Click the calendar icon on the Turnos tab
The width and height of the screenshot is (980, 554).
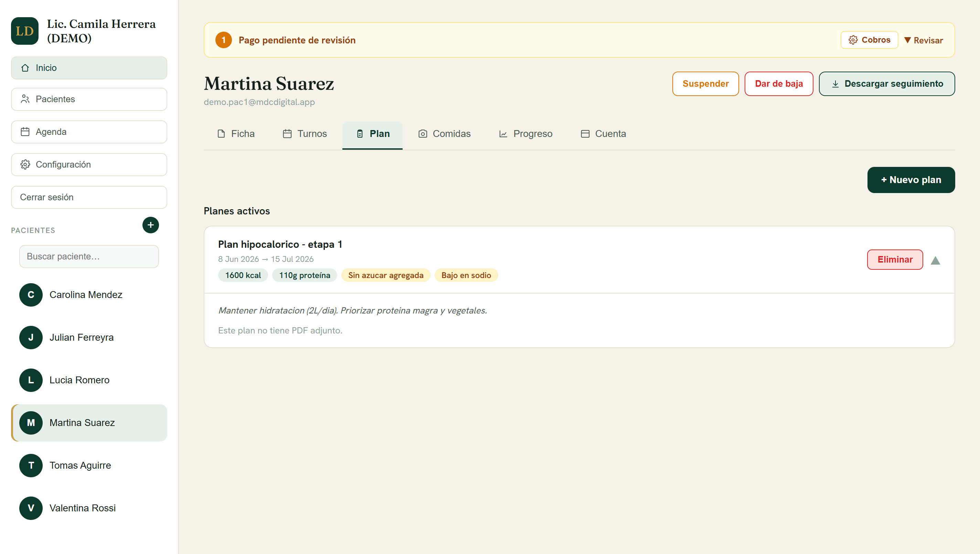pos(287,134)
